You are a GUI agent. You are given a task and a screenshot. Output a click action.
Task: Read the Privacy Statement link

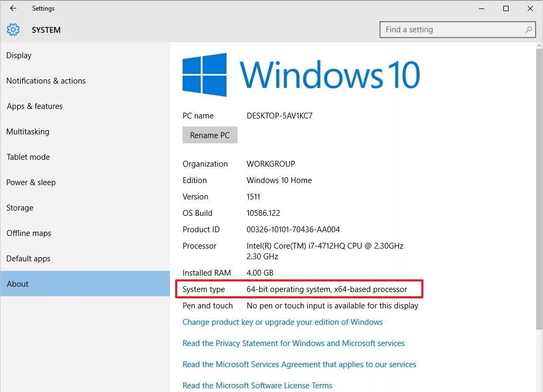(294, 343)
